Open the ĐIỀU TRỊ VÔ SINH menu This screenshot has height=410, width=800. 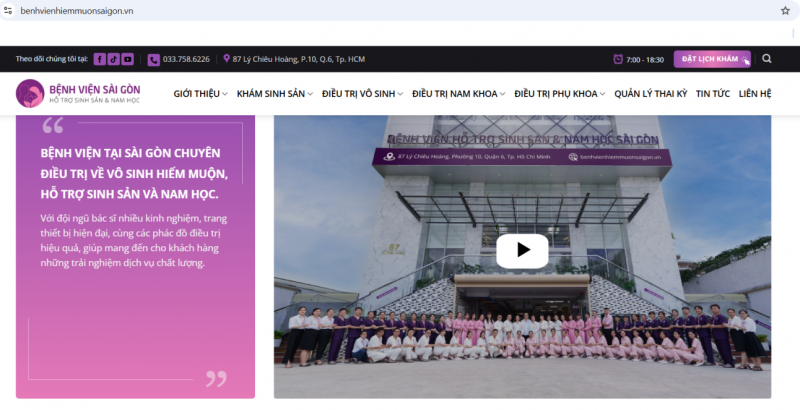pyautogui.click(x=359, y=94)
